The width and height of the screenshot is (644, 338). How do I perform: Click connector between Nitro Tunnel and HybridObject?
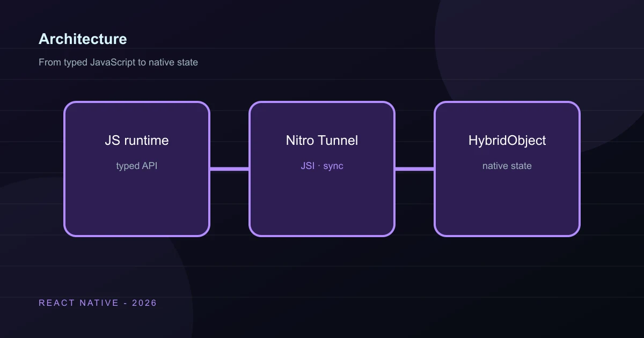point(414,169)
